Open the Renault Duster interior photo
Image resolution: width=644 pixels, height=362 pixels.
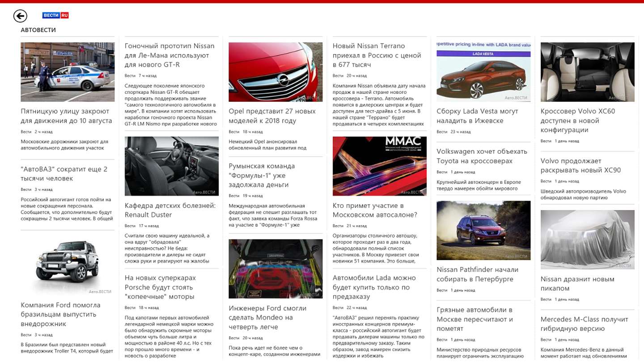tap(172, 166)
